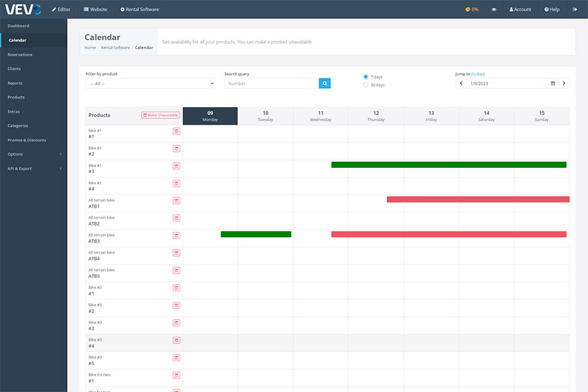The height and width of the screenshot is (392, 588).
Task: Select the 15 Sunday column header
Action: (x=542, y=116)
